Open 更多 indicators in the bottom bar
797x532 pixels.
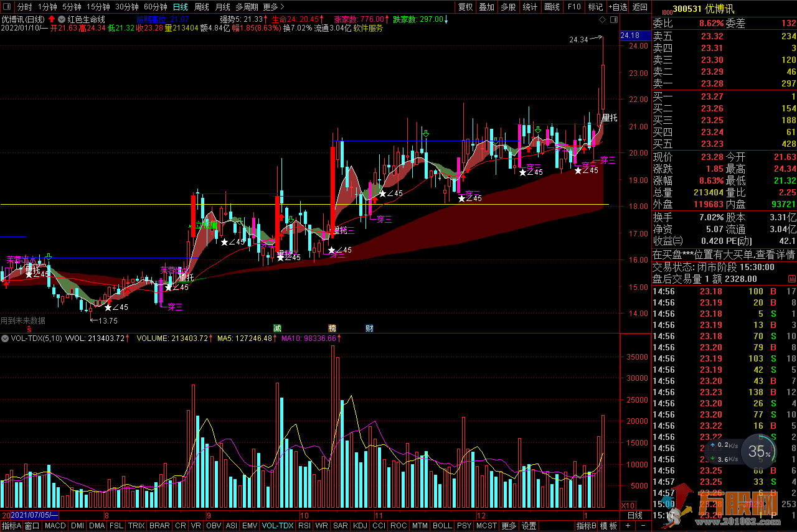click(509, 526)
